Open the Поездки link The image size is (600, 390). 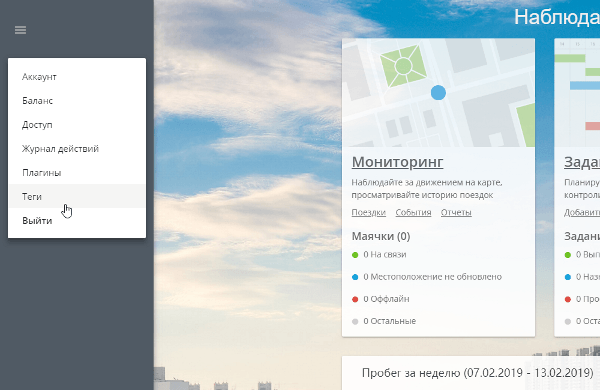368,212
